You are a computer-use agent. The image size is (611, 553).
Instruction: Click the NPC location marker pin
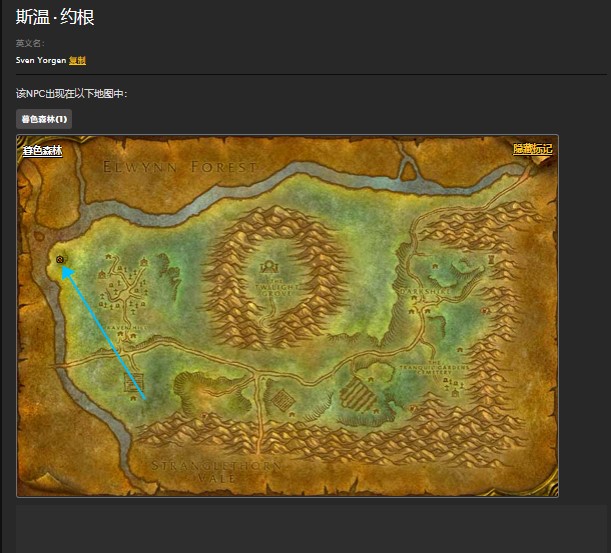60,260
